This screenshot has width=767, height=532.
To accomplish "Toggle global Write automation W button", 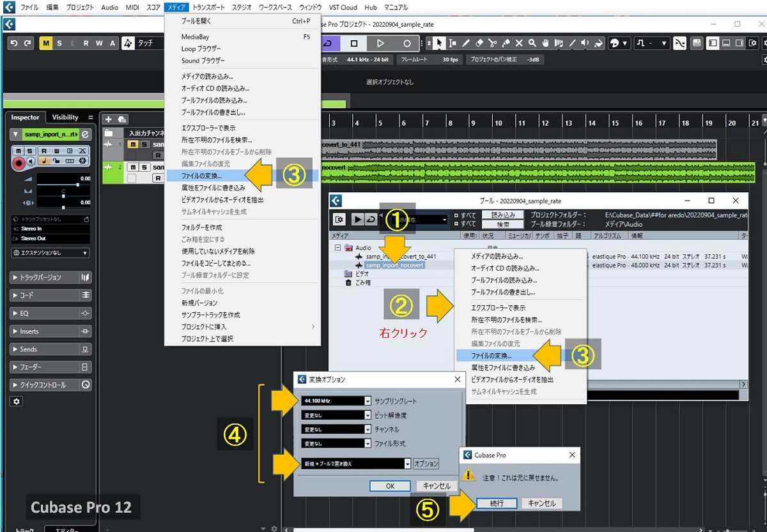I will (99, 43).
